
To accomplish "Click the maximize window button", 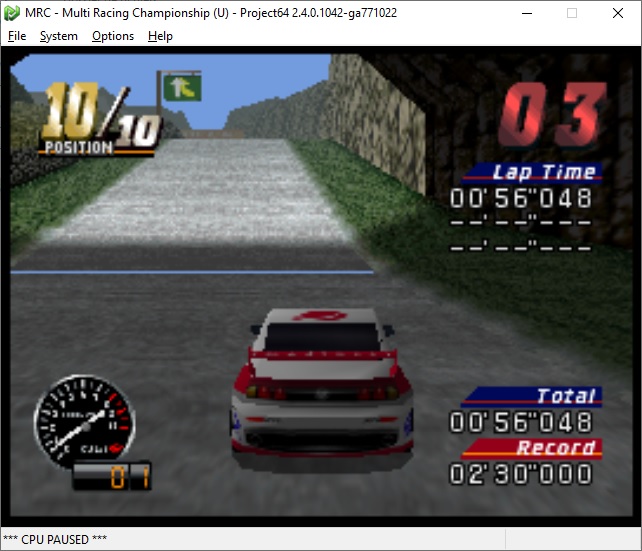I will (x=572, y=13).
